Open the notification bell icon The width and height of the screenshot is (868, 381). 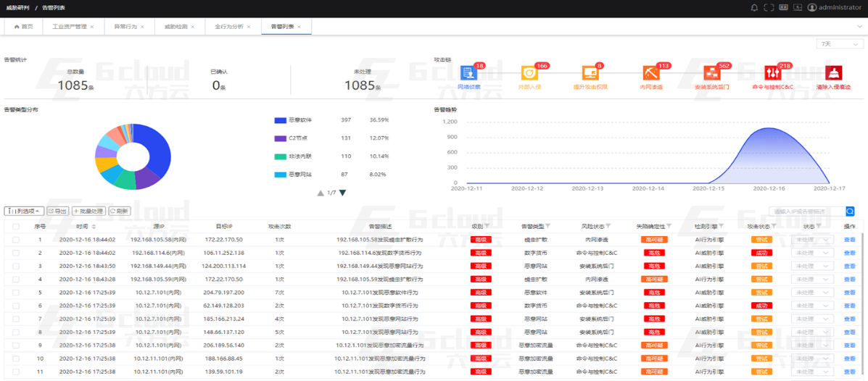click(754, 8)
